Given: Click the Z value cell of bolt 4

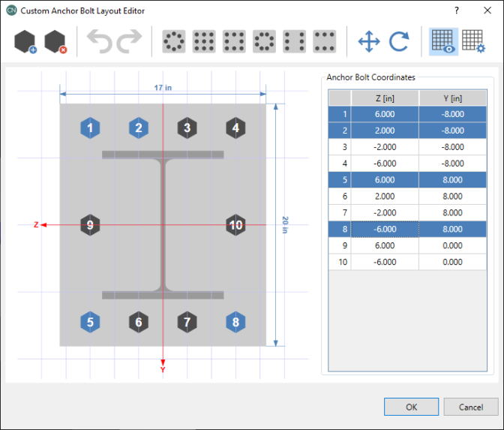Looking at the screenshot, I should tap(385, 163).
